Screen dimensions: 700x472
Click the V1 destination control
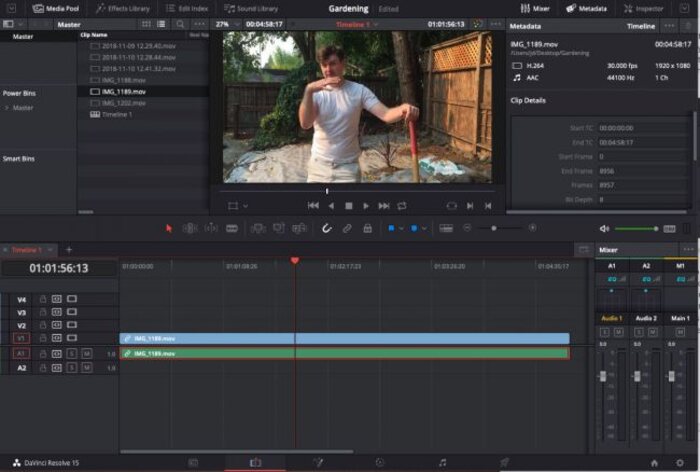pos(21,338)
